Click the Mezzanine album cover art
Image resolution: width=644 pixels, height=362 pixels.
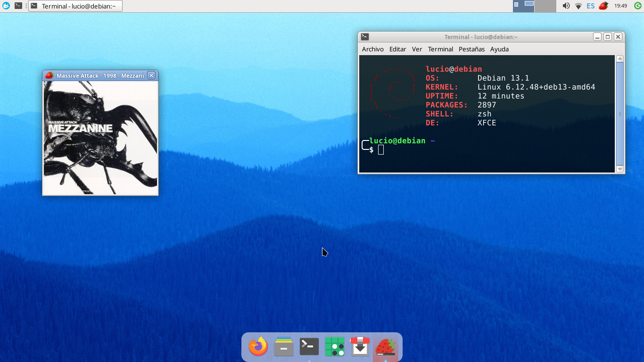[x=100, y=138]
